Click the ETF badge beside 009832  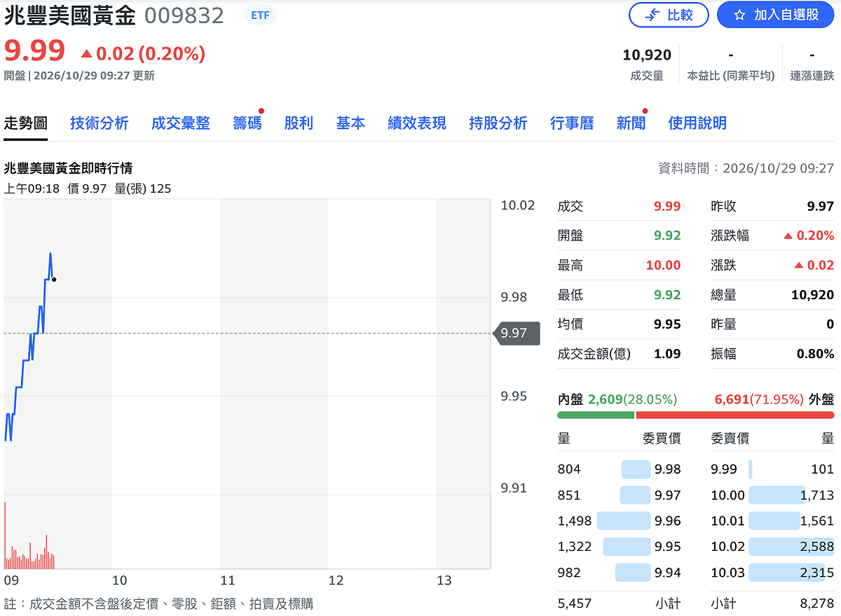pos(260,15)
